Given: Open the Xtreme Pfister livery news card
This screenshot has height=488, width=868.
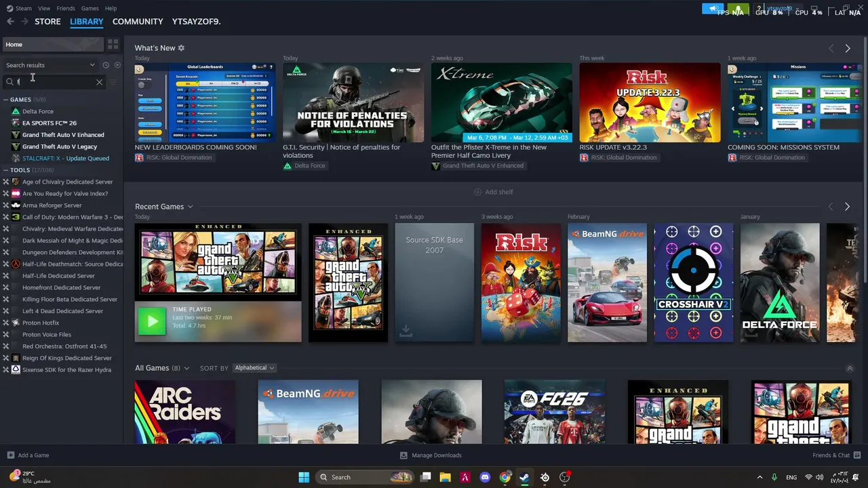Looking at the screenshot, I should click(501, 102).
